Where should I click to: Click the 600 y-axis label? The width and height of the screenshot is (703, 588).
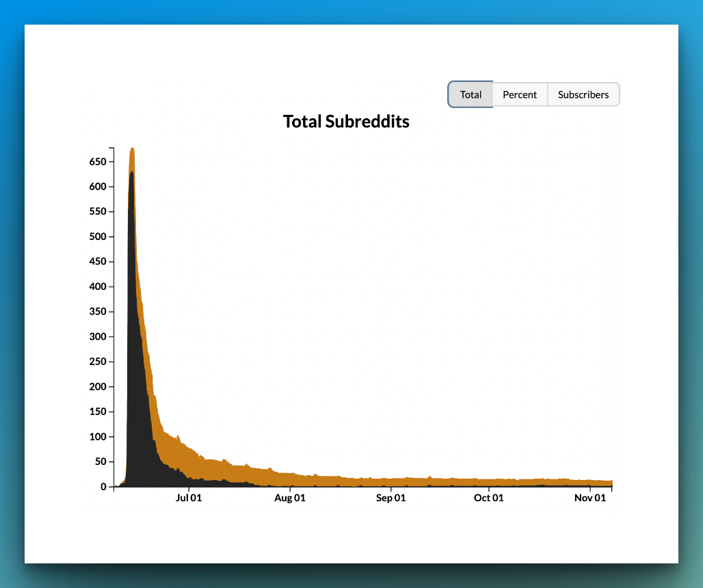coord(98,187)
